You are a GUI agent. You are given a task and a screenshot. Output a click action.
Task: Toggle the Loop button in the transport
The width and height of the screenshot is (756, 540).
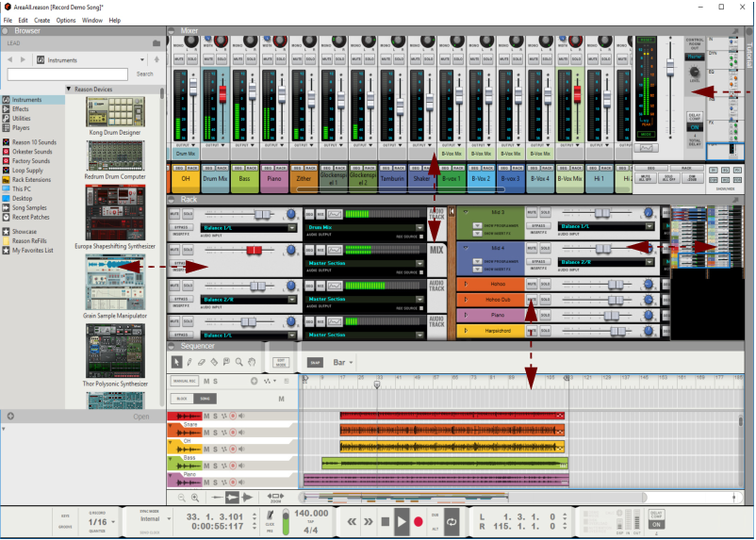(452, 521)
